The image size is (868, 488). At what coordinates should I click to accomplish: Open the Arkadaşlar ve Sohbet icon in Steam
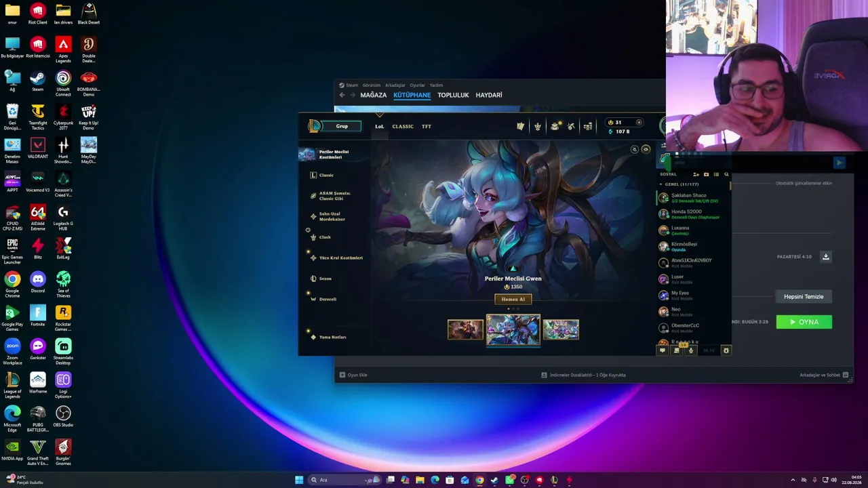(x=846, y=375)
